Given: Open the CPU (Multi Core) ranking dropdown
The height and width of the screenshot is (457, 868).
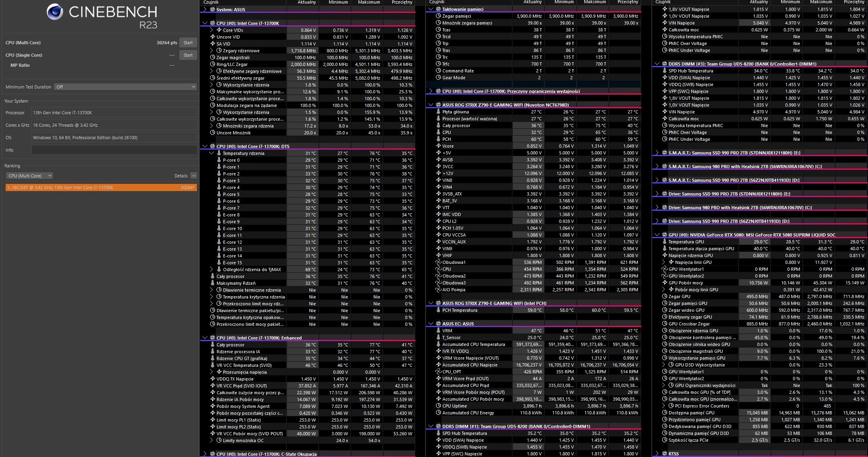Looking at the screenshot, I should (x=29, y=176).
